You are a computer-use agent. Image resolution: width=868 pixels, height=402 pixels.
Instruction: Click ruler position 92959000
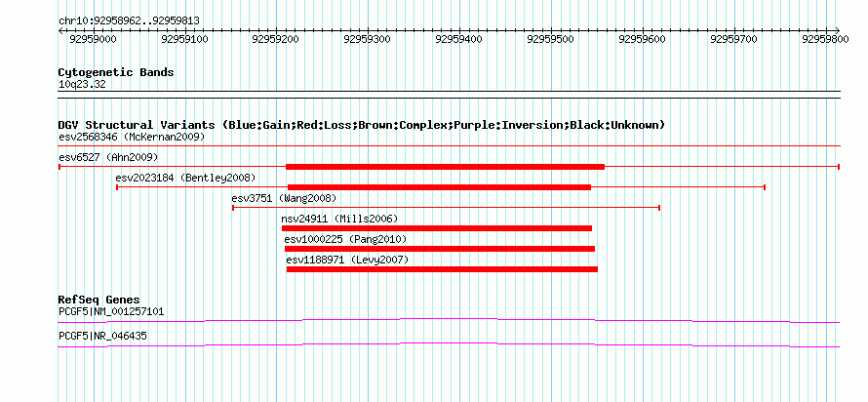pos(94,39)
